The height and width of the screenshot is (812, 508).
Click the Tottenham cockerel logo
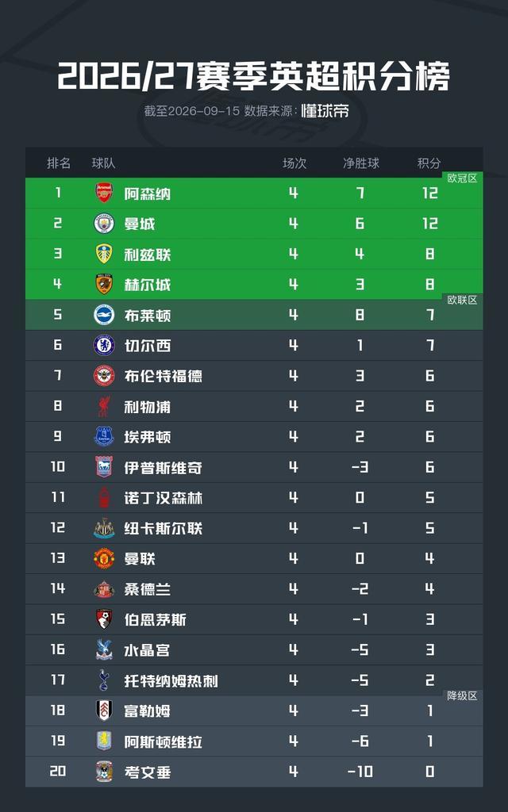(x=104, y=680)
